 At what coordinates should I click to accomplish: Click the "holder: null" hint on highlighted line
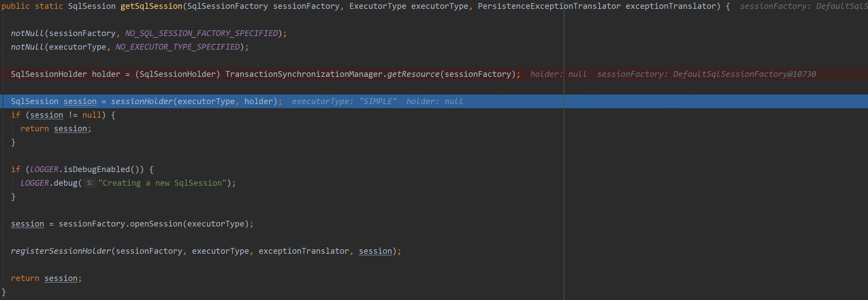pos(434,101)
